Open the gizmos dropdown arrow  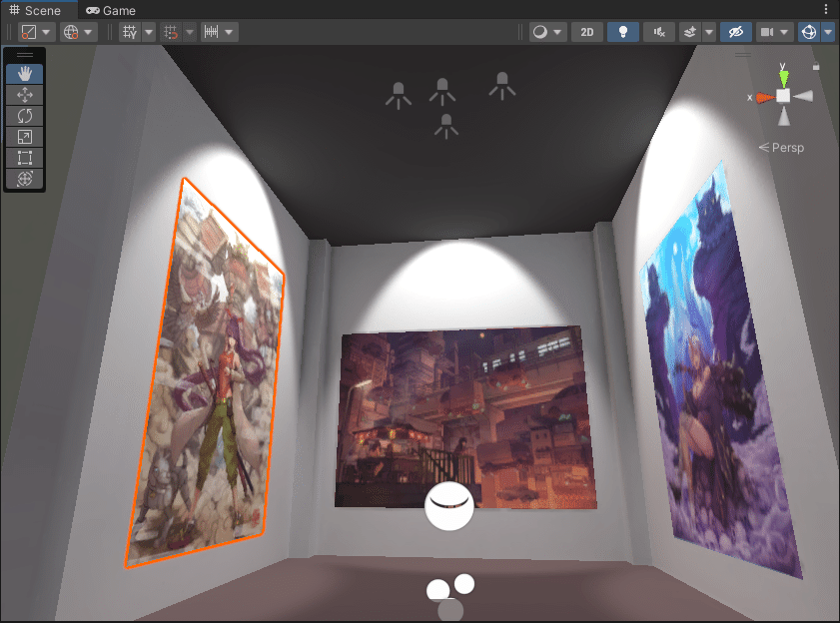[828, 32]
